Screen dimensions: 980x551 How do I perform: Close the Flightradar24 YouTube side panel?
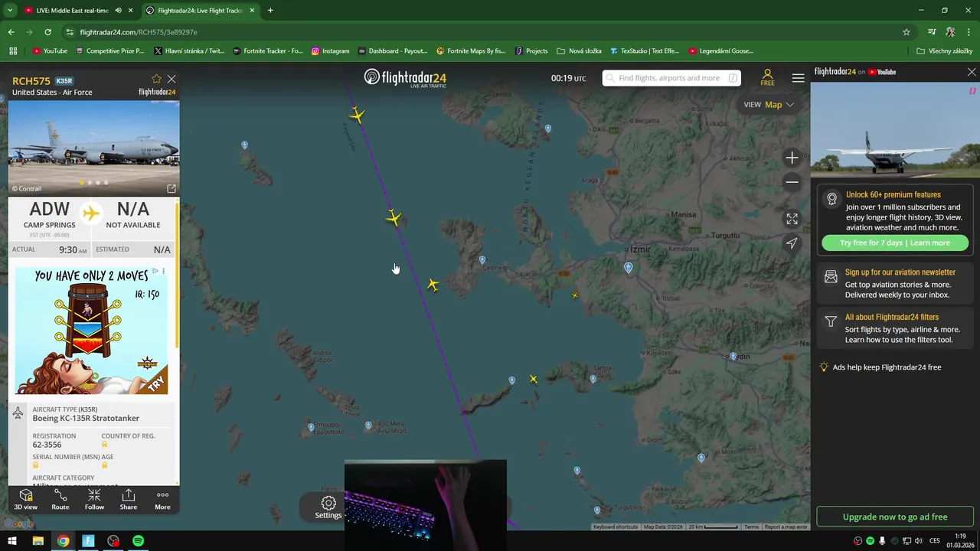(x=972, y=72)
